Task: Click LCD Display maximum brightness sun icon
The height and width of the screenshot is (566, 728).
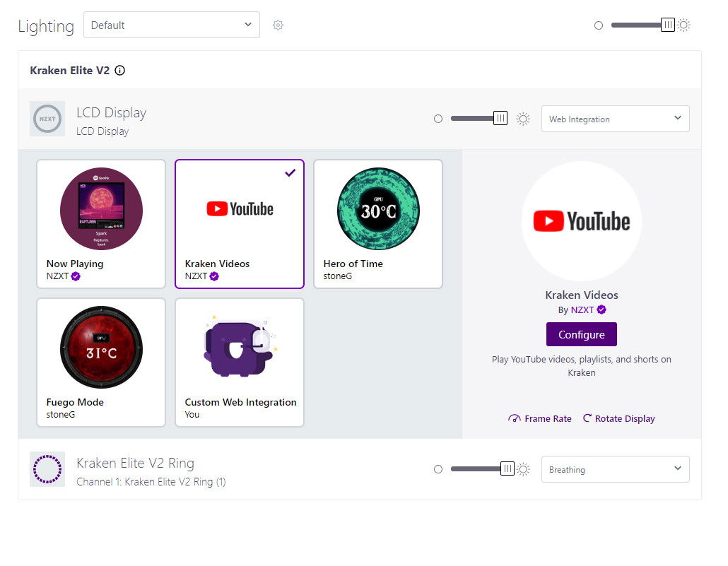Action: (x=523, y=119)
